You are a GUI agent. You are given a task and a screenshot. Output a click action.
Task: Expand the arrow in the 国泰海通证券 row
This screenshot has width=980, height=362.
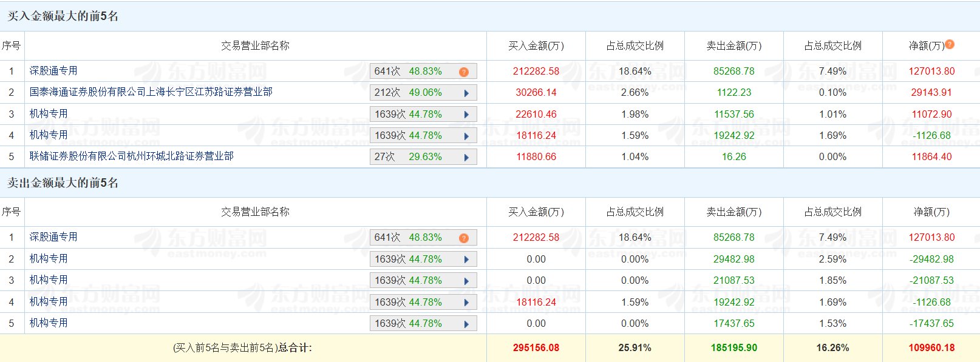(466, 93)
